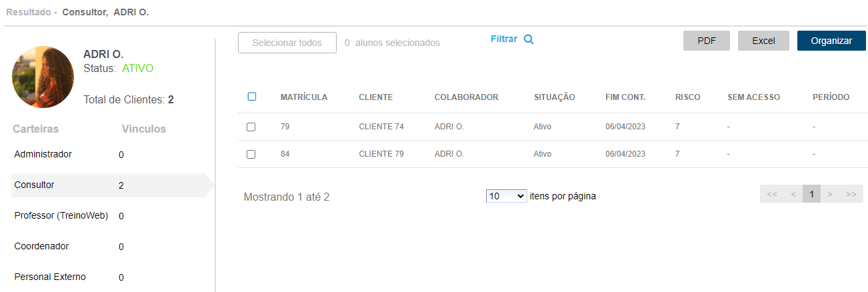Click the Filtrar magnifying glass icon
This screenshot has height=292, width=868.
(529, 39)
